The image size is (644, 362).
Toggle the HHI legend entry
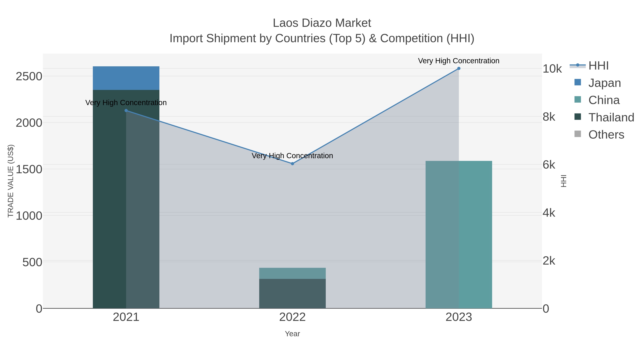point(589,66)
